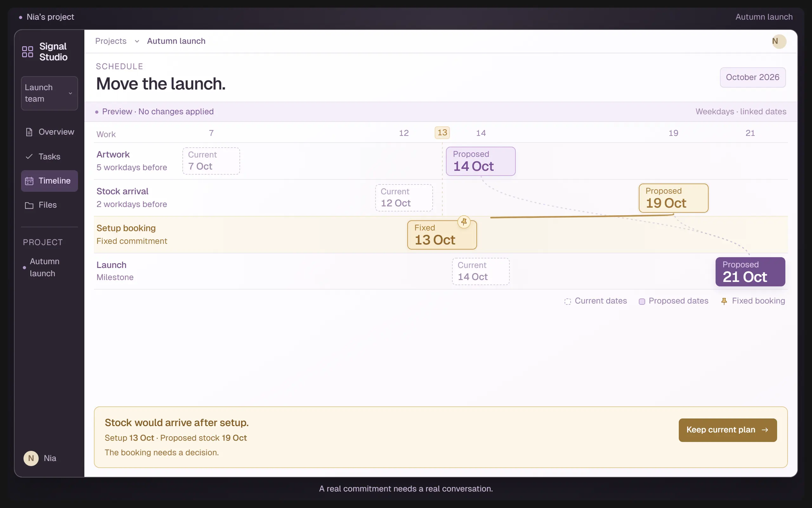Select the Stock arrival Current 12 Oct card
This screenshot has height=508, width=812.
click(404, 197)
